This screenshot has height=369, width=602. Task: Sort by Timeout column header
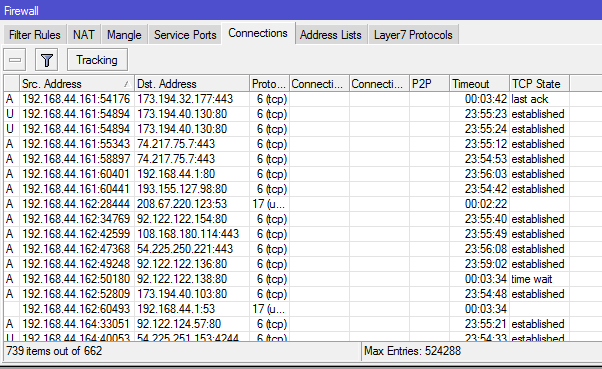(x=479, y=84)
